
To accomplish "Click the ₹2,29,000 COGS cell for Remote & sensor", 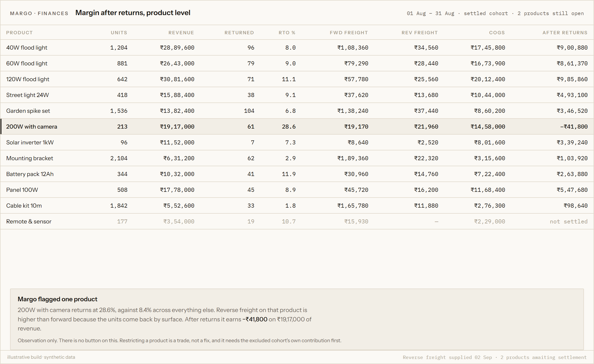I will (489, 222).
